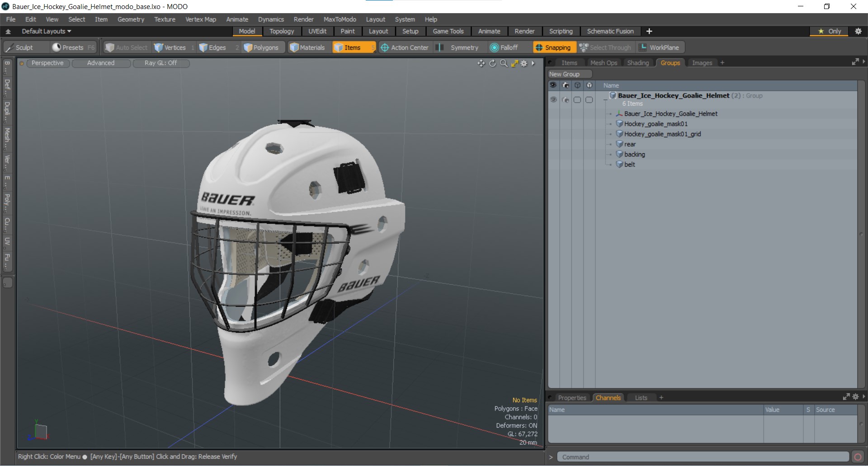Expand Groups panel side arrow
The width and height of the screenshot is (868, 466).
(x=864, y=61)
